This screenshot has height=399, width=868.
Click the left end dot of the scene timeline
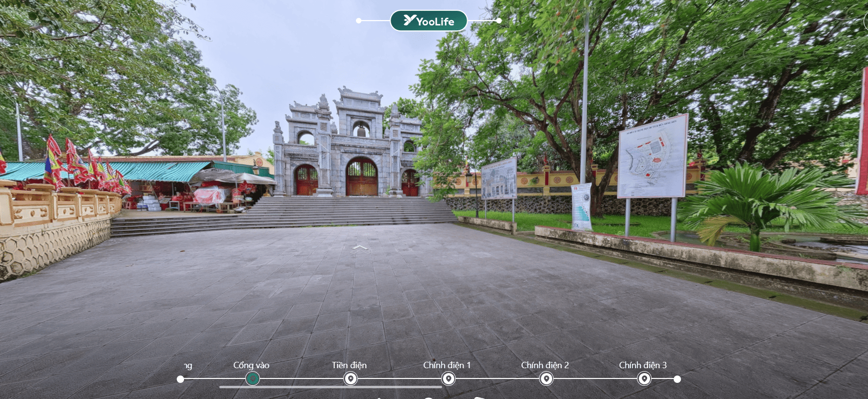tap(181, 379)
